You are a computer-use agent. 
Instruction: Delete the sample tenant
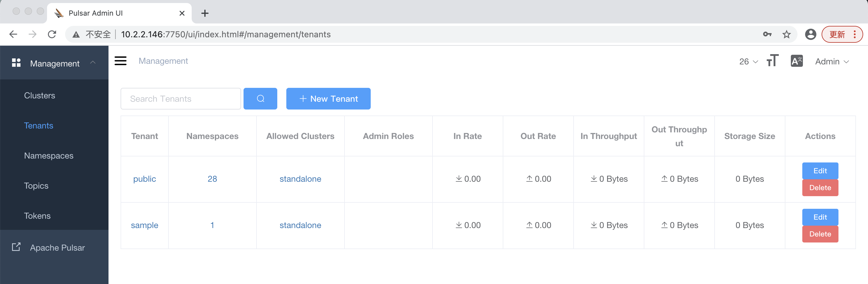[x=820, y=234]
